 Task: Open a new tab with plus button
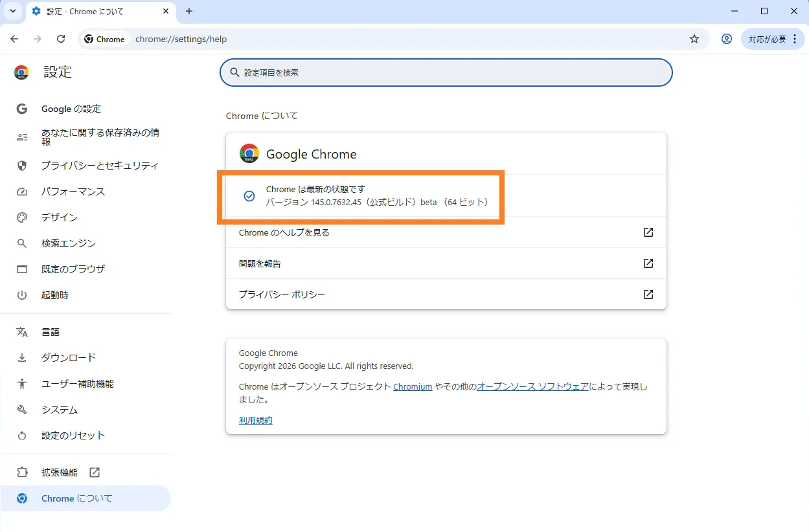coord(189,11)
